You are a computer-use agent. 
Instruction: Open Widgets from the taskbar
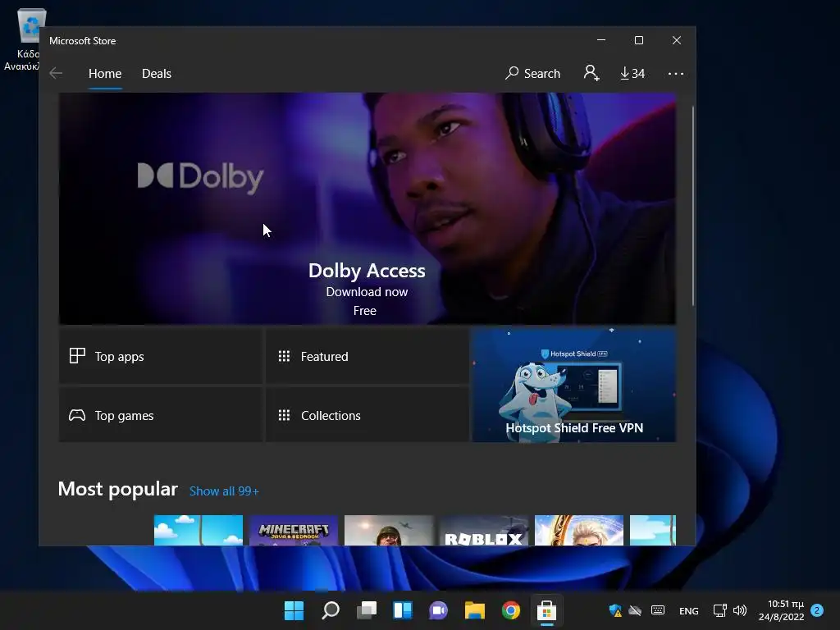[x=402, y=610]
